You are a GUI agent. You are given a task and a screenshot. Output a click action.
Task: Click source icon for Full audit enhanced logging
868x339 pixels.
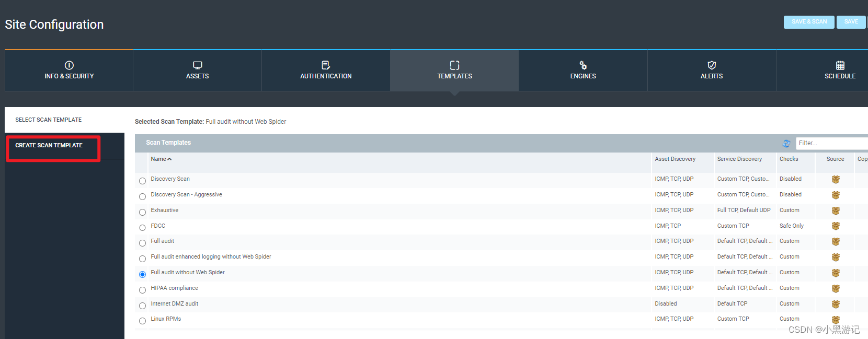[x=836, y=258]
